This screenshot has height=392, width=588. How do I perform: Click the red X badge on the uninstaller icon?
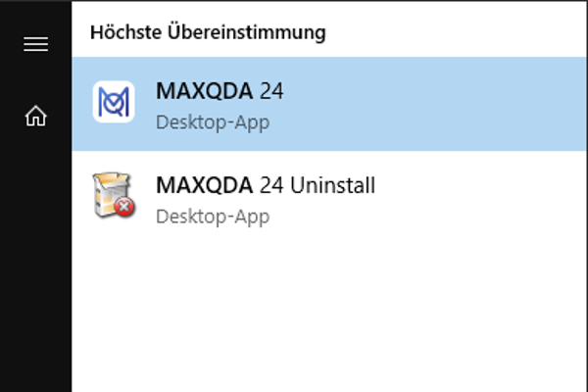124,208
